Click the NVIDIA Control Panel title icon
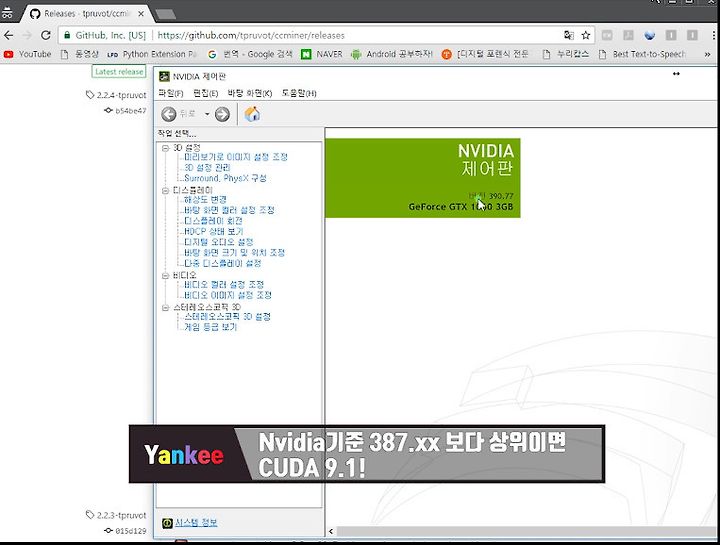Screen dimensions: 720x545 click(164, 76)
